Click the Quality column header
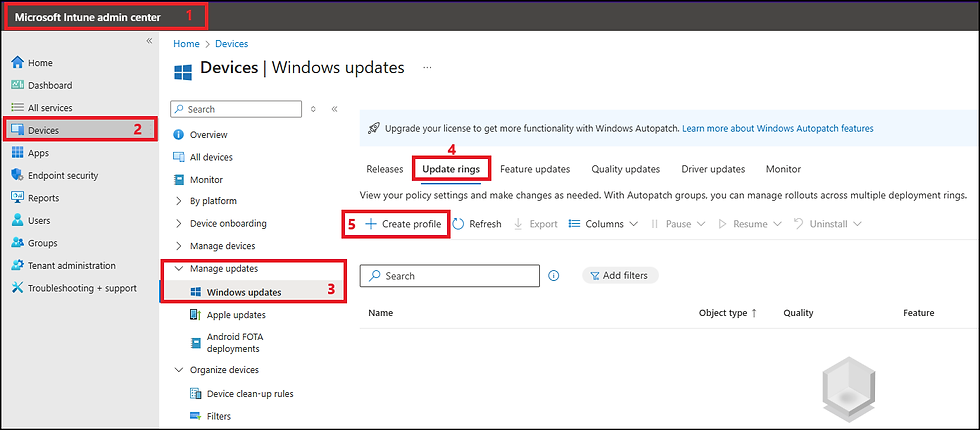The image size is (980, 430). coord(799,313)
